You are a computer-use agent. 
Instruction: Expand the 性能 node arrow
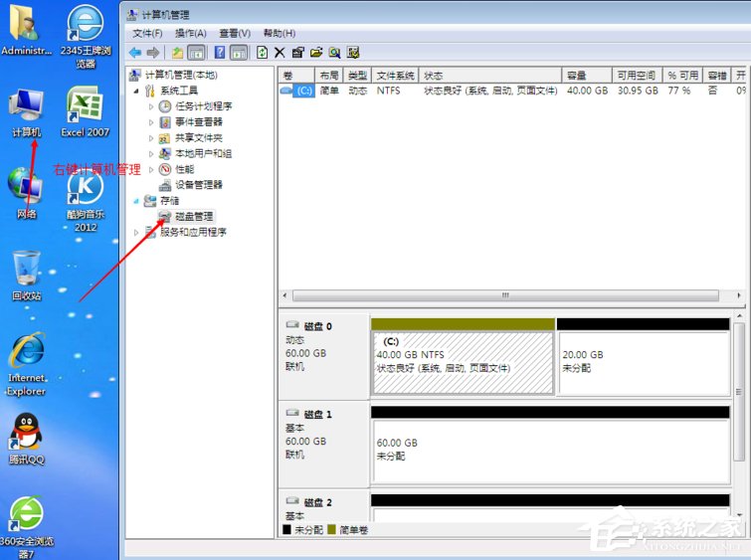coord(151,169)
